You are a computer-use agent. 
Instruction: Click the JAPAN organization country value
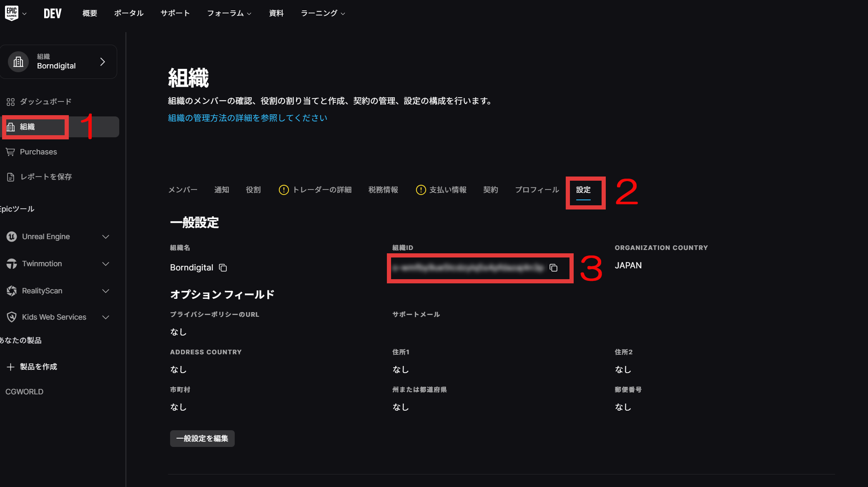tap(628, 265)
